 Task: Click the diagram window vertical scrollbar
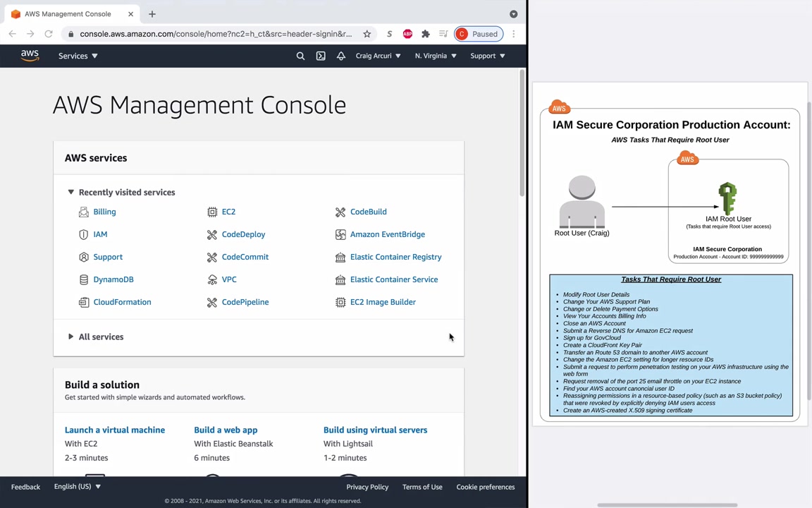click(x=809, y=251)
